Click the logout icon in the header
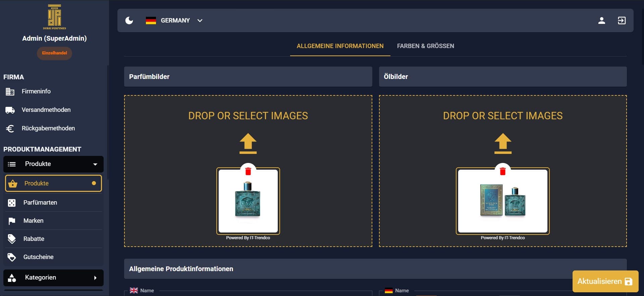The width and height of the screenshot is (644, 296). pos(622,20)
